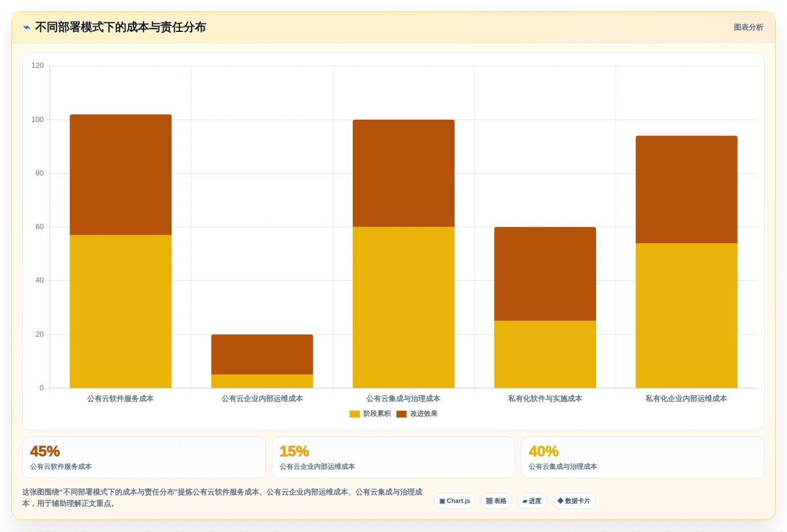The height and width of the screenshot is (532, 787).
Task: Click the 45% 公有云软件服务成本 card
Action: pyautogui.click(x=144, y=457)
